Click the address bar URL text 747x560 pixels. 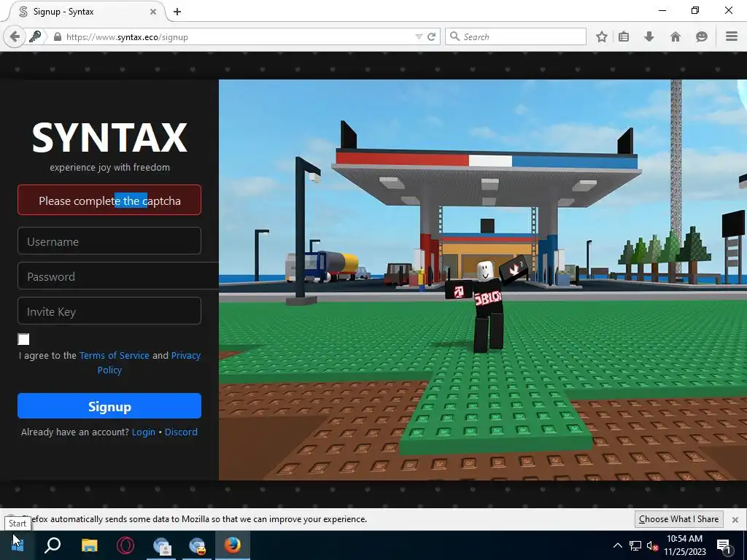127,36
